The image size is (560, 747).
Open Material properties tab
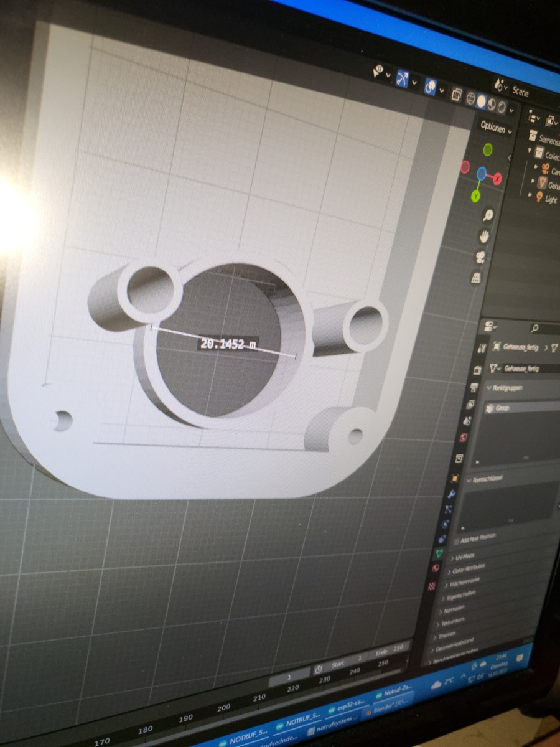coord(435,568)
